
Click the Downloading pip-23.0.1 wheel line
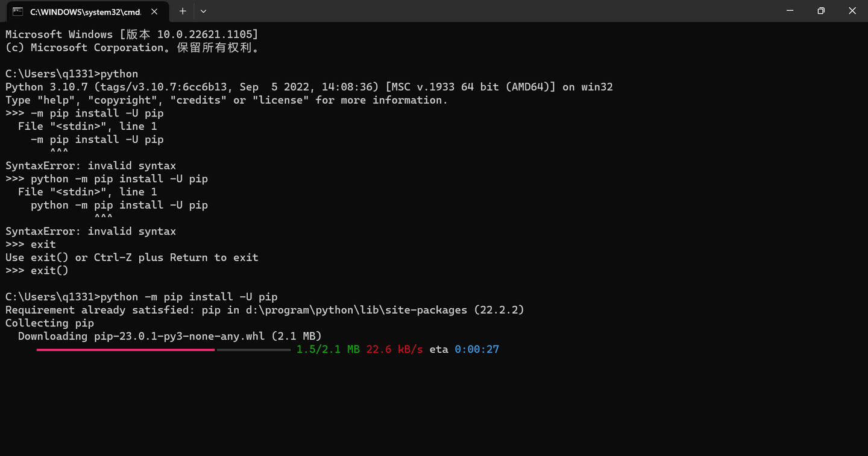pos(170,336)
